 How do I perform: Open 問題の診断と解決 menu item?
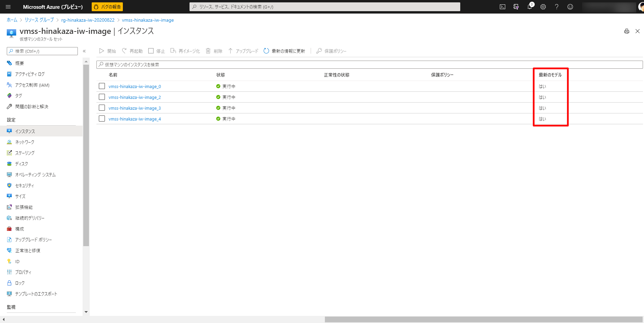[41, 107]
